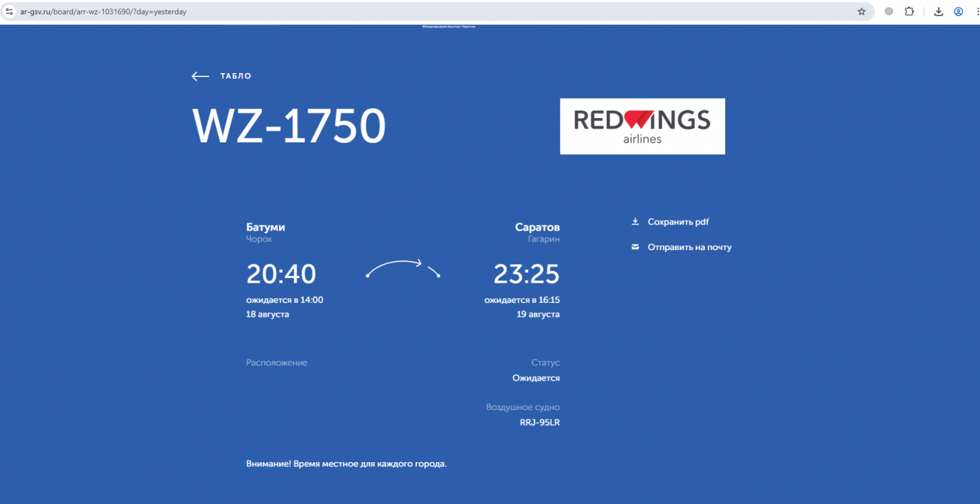Click the notice Внимание! Время местное
This screenshot has width=980, height=504.
346,464
